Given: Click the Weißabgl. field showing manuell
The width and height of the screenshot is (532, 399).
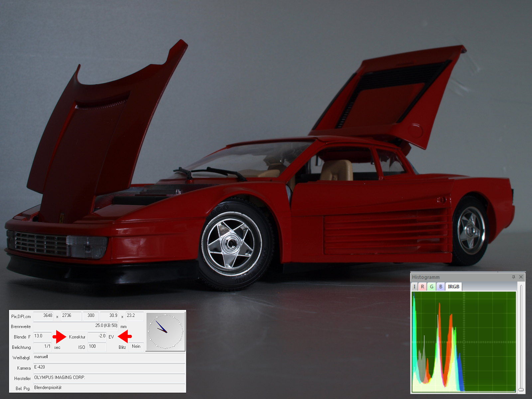Looking at the screenshot, I should [109, 357].
